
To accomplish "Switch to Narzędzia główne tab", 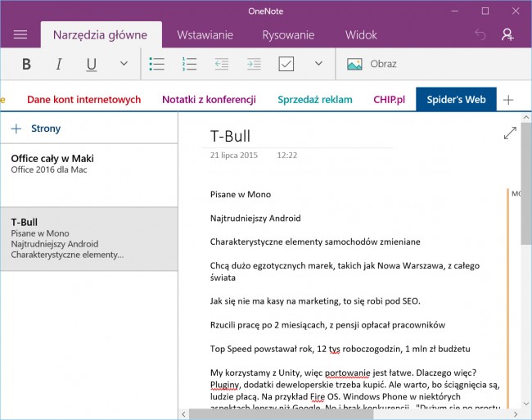I will tap(101, 35).
